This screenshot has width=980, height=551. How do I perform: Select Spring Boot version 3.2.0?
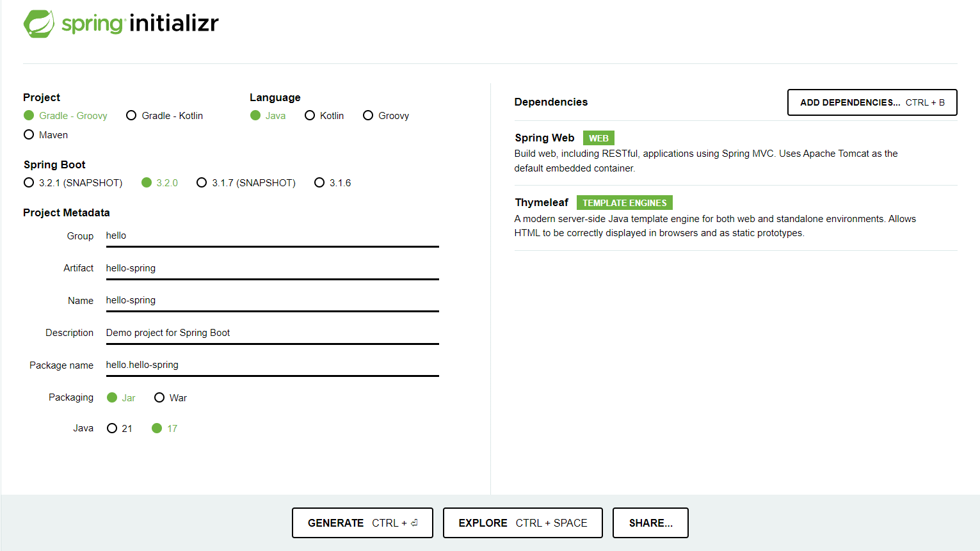(x=160, y=183)
